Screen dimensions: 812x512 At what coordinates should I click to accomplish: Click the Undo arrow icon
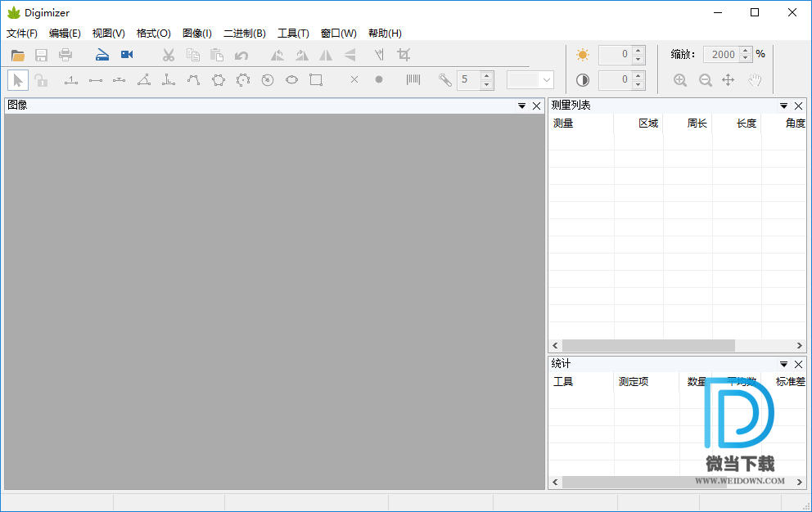coord(241,55)
